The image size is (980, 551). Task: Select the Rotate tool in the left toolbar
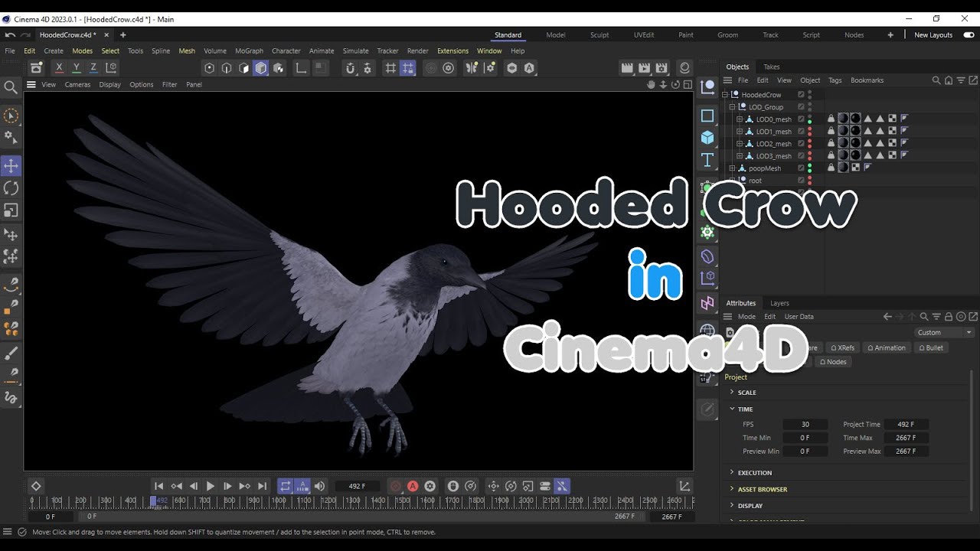coord(11,188)
